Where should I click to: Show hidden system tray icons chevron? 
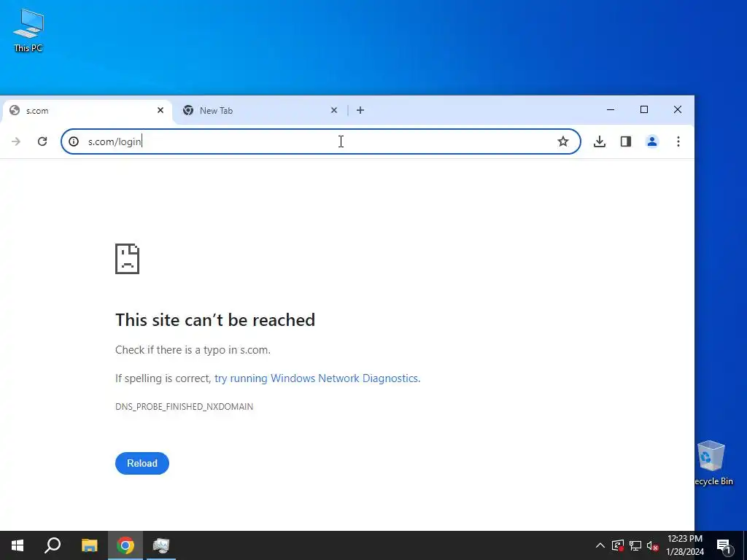click(x=600, y=545)
